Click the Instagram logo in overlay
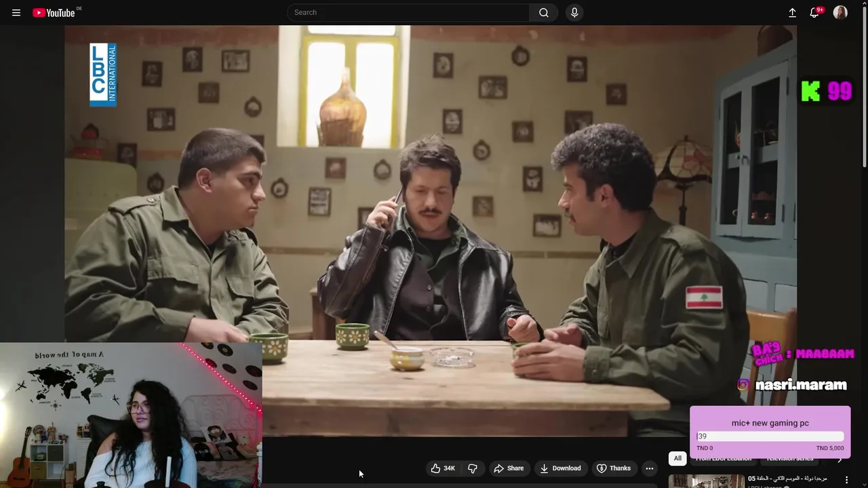 tap(744, 384)
